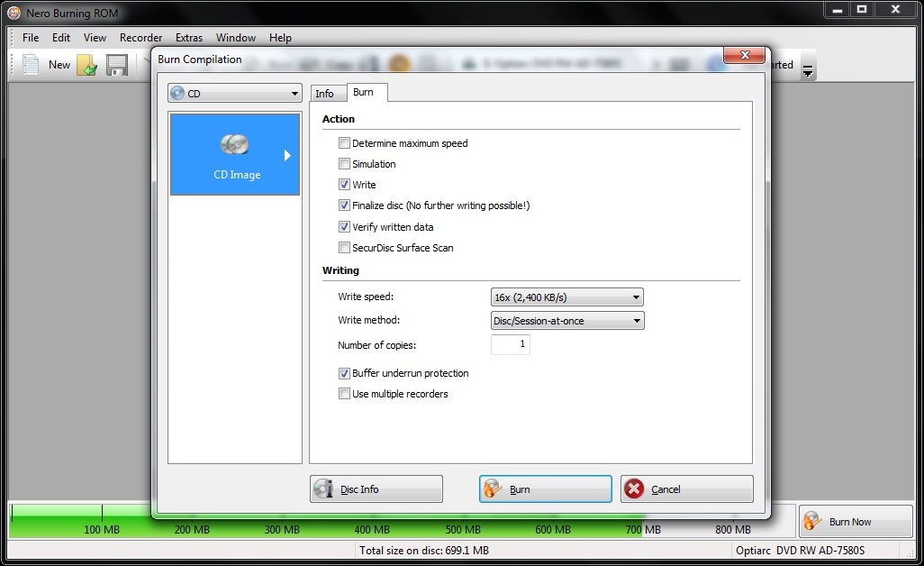Enable Determine maximum speed
Viewport: 924px width, 566px height.
click(x=344, y=142)
